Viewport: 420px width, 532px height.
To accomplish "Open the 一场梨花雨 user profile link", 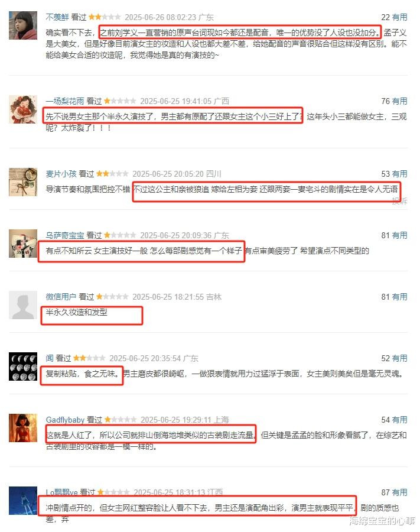I will point(65,100).
